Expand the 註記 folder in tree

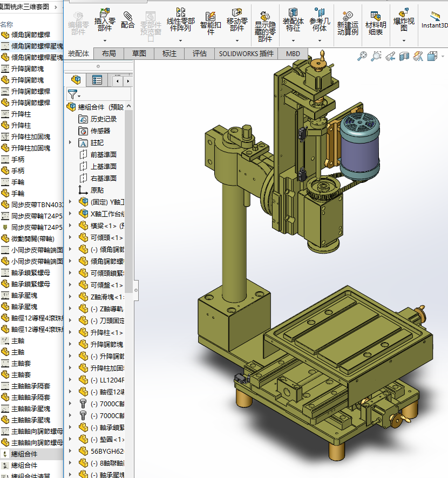[70, 143]
